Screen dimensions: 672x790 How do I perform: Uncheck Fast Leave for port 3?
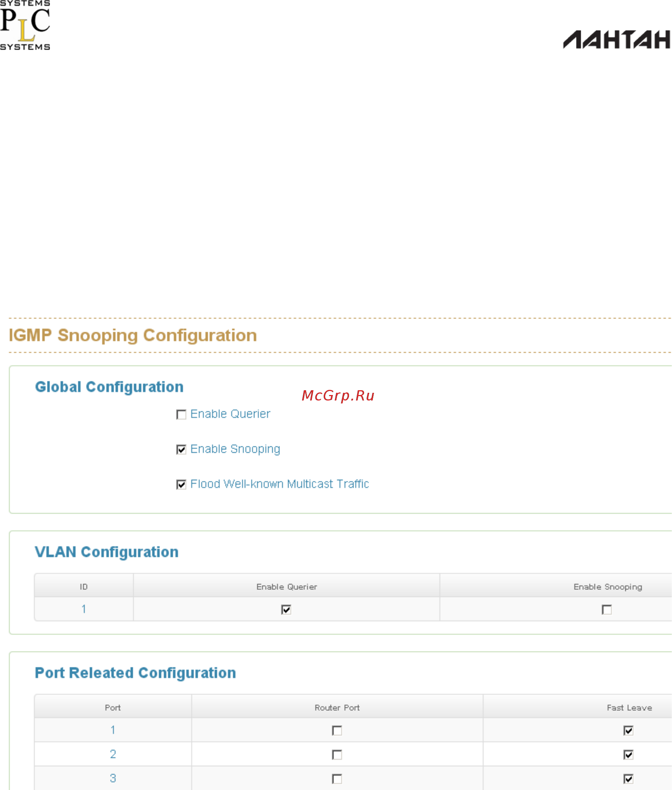(628, 779)
